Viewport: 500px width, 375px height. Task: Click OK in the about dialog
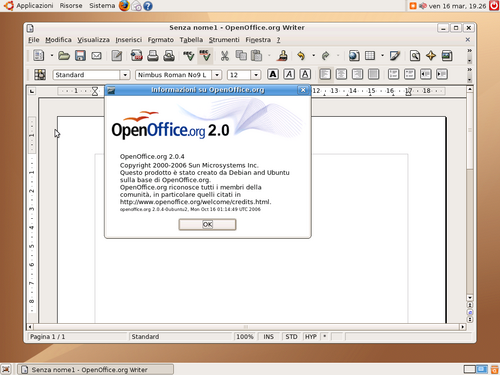coord(207,224)
